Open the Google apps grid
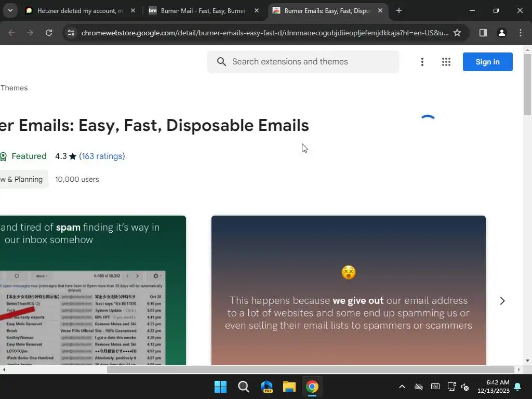The image size is (532, 399). 446,62
